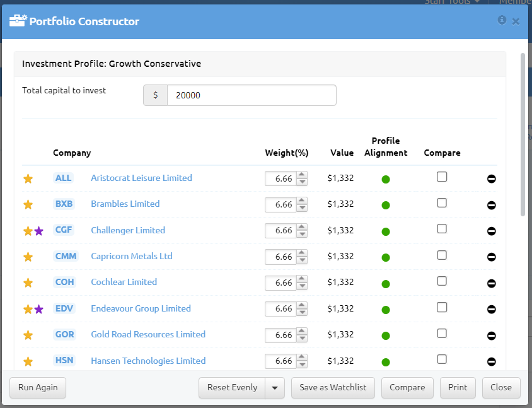Click the gold star beside ALL

pos(28,178)
